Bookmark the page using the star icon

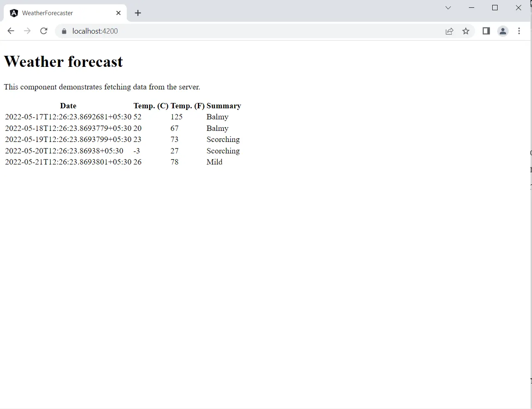tap(466, 31)
